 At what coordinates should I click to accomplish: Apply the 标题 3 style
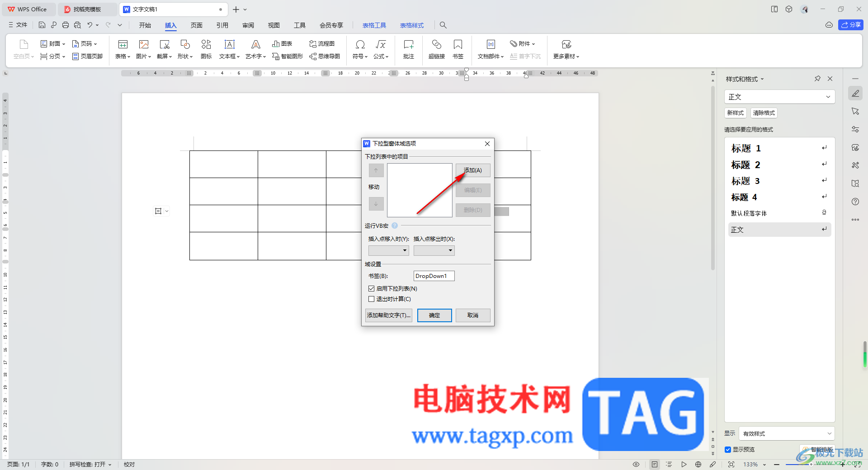779,181
